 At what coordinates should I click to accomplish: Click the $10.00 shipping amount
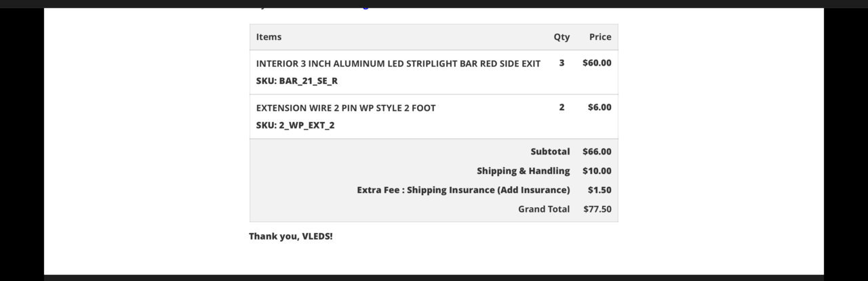point(597,171)
